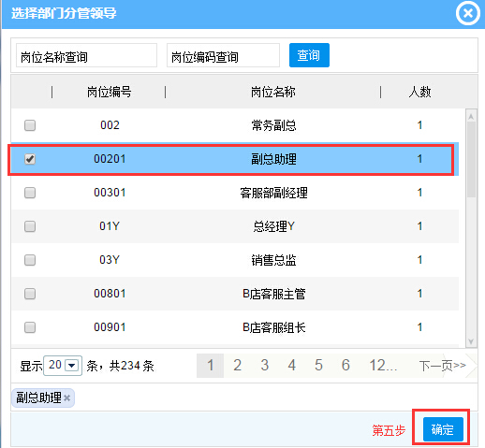
Task: Click the blue 查询 search button
Action: tap(309, 55)
